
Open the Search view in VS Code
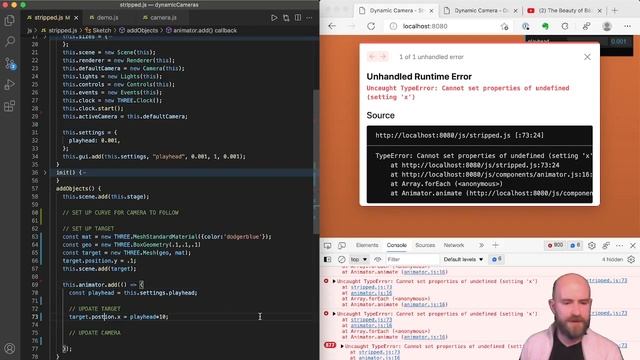click(x=9, y=41)
